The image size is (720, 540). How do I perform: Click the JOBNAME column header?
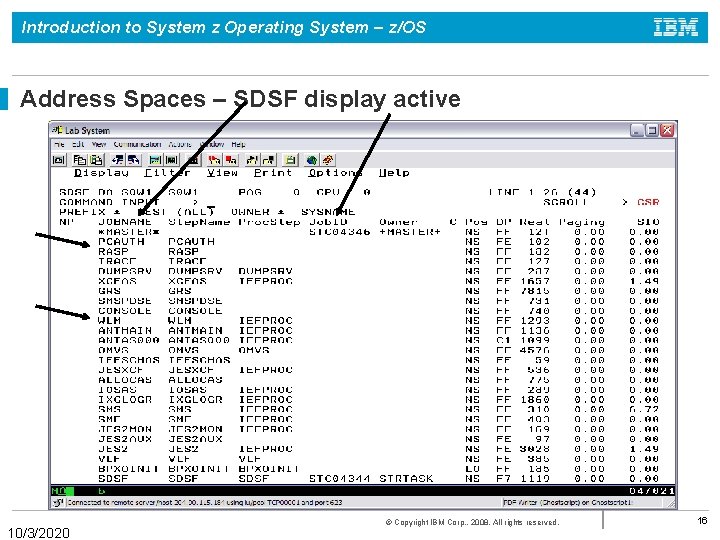click(125, 222)
